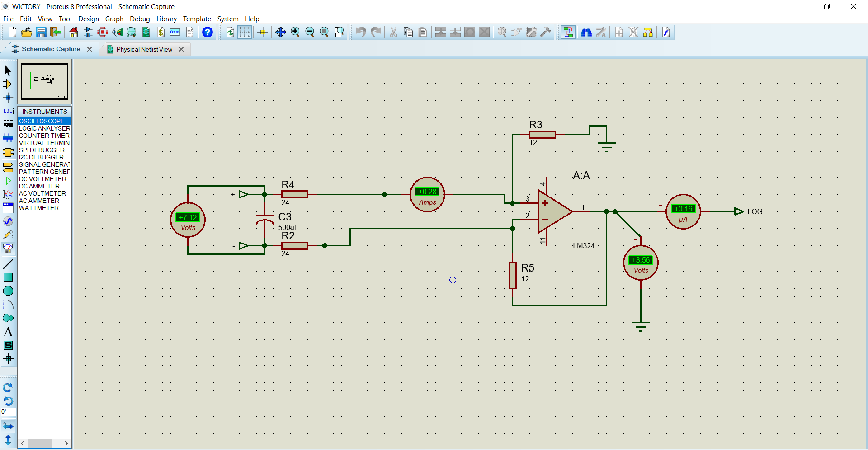Click the Pan view four-arrow icon
868x450 pixels.
point(281,32)
